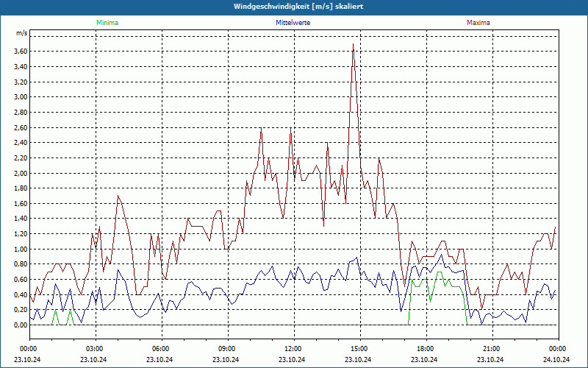Click the 2,40 y-axis value
588x368 pixels.
point(21,143)
